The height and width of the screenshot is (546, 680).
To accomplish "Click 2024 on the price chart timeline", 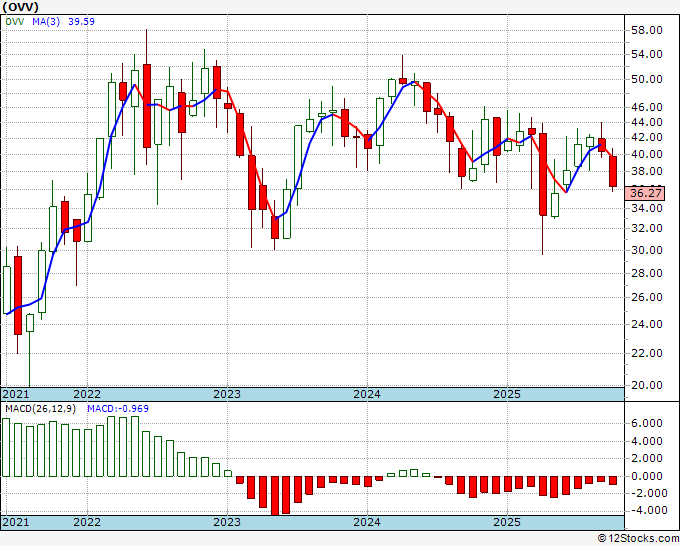I will click(x=367, y=394).
